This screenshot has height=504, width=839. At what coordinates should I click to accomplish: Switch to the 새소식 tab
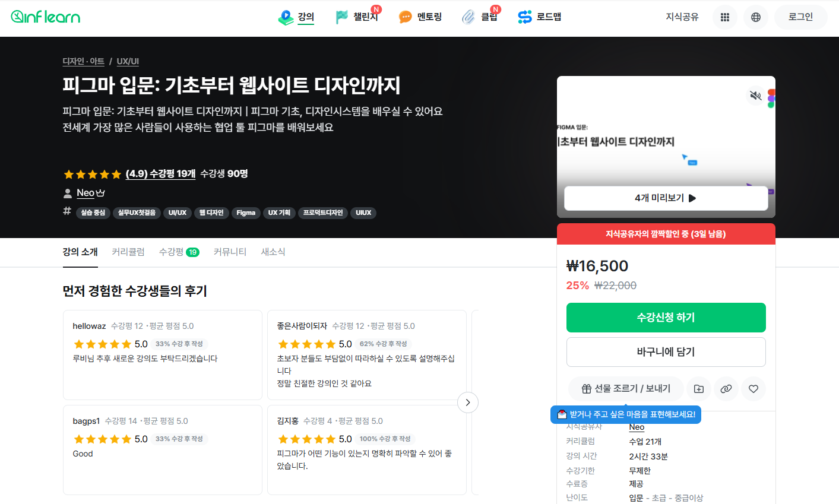(273, 252)
